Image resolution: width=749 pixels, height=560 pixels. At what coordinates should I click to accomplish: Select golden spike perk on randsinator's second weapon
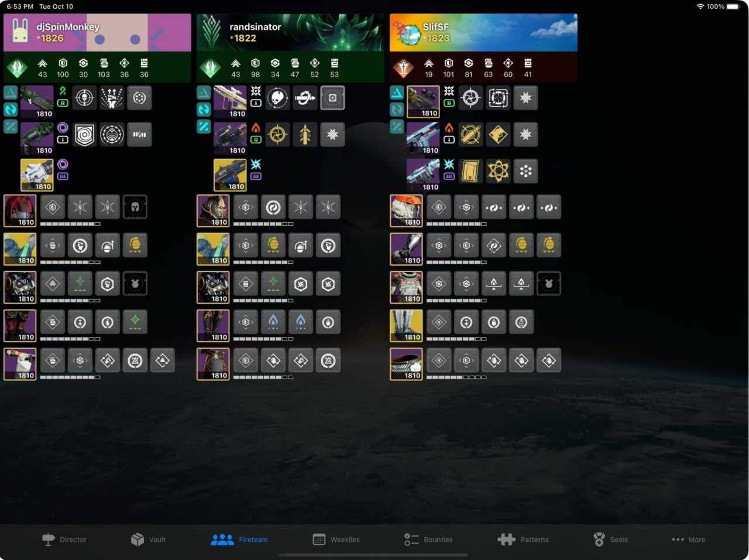coord(305,135)
